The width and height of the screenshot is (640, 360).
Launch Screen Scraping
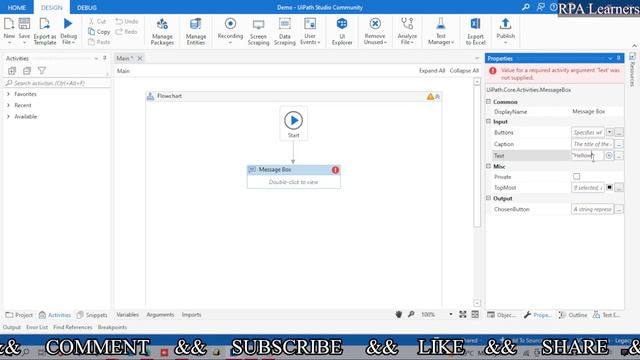(258, 31)
